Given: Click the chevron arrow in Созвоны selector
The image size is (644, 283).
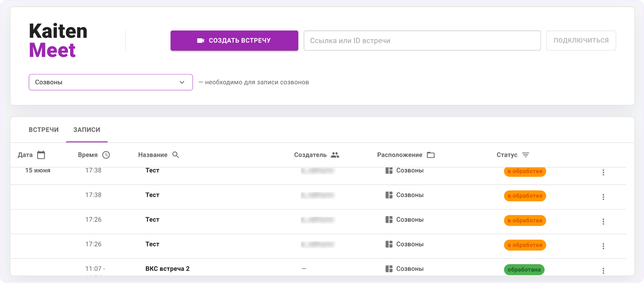Looking at the screenshot, I should click(x=182, y=82).
